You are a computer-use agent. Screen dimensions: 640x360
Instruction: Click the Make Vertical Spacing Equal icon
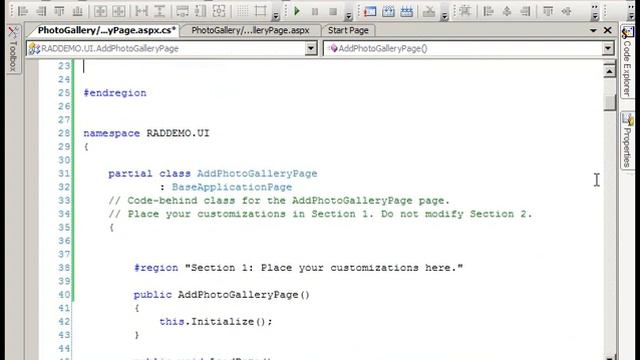[160, 11]
